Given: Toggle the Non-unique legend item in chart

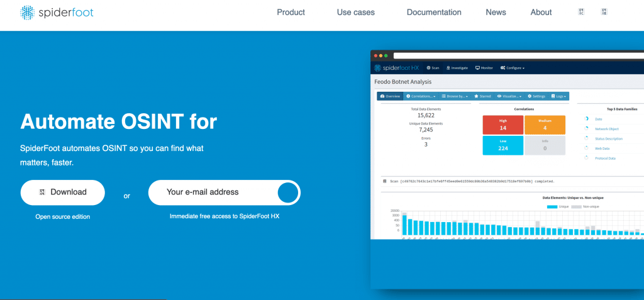Looking at the screenshot, I should [x=586, y=206].
